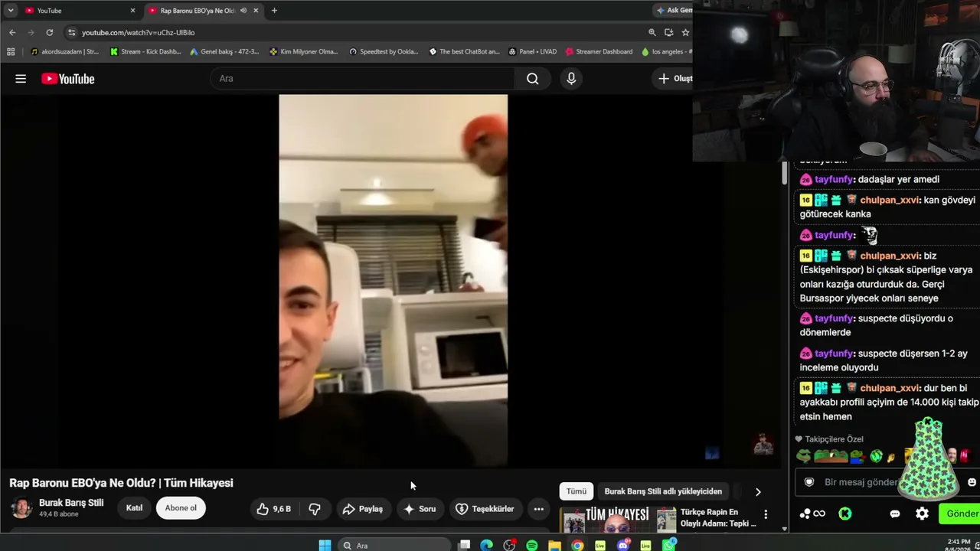The width and height of the screenshot is (980, 551).
Task: View site information icon in address bar
Action: tap(72, 33)
